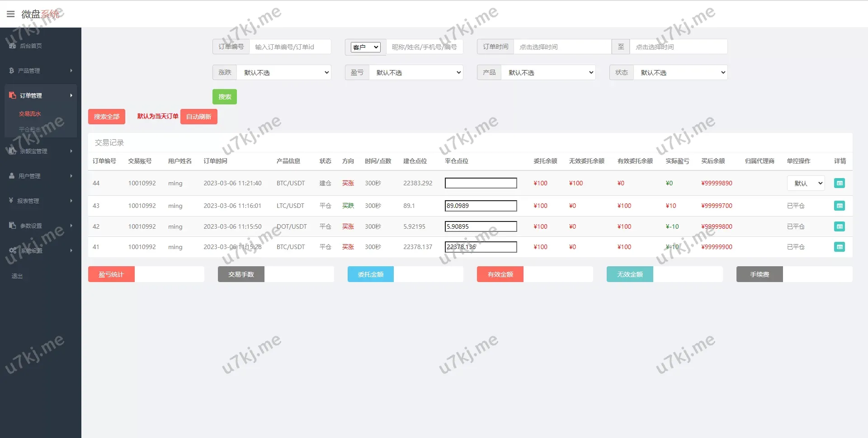Select 交易流水 submenu item
The image size is (868, 438).
coord(30,114)
